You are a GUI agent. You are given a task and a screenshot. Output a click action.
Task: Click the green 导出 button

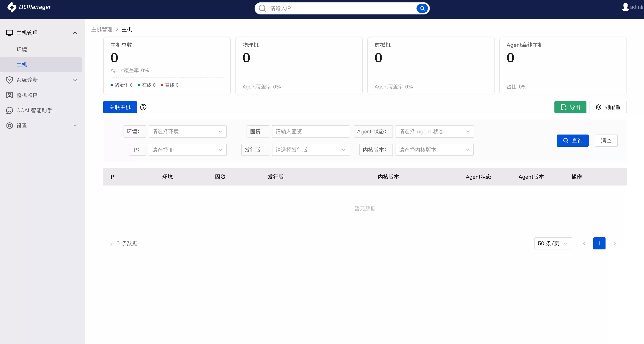(x=570, y=107)
